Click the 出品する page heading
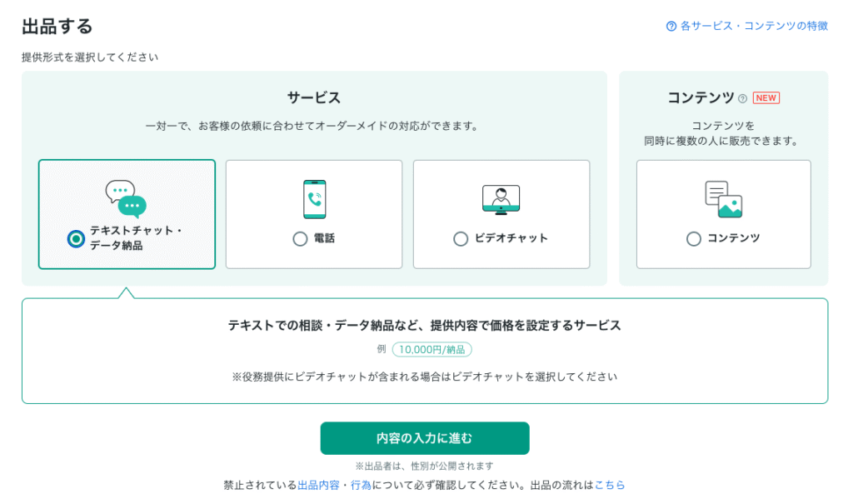The width and height of the screenshot is (853, 504). coord(57,26)
